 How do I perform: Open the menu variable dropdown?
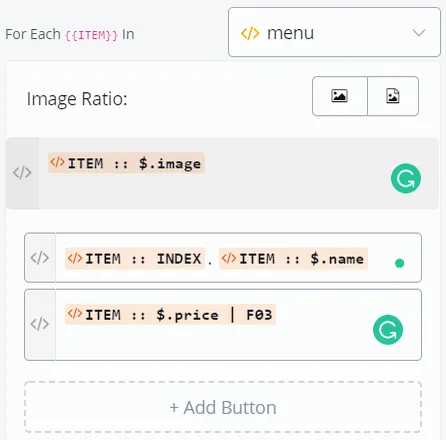[334, 32]
